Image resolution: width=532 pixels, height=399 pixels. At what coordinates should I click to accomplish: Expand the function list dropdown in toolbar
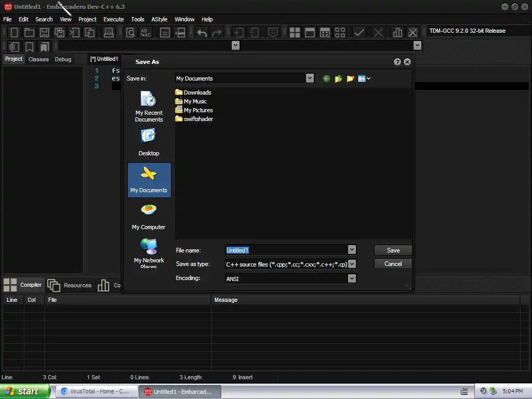417,46
